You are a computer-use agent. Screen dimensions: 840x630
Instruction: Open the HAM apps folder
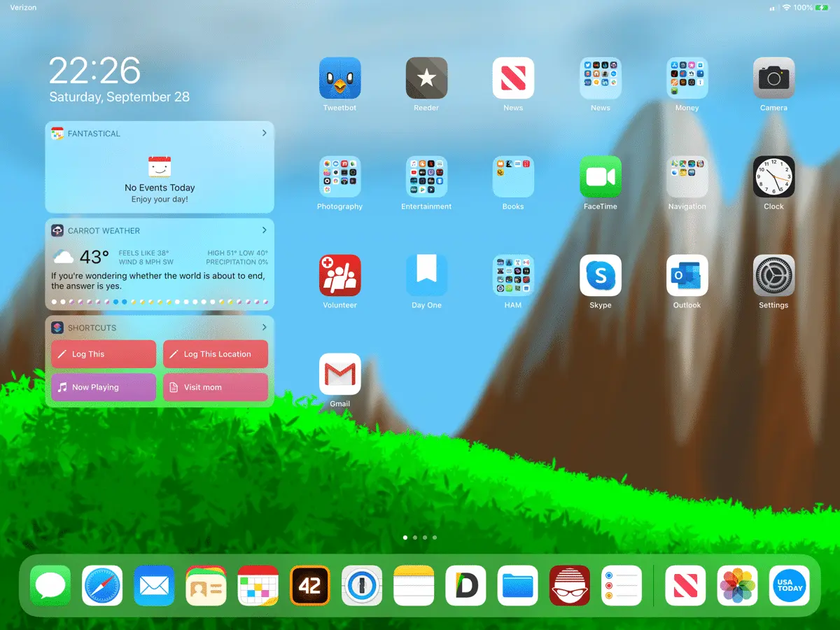(513, 275)
